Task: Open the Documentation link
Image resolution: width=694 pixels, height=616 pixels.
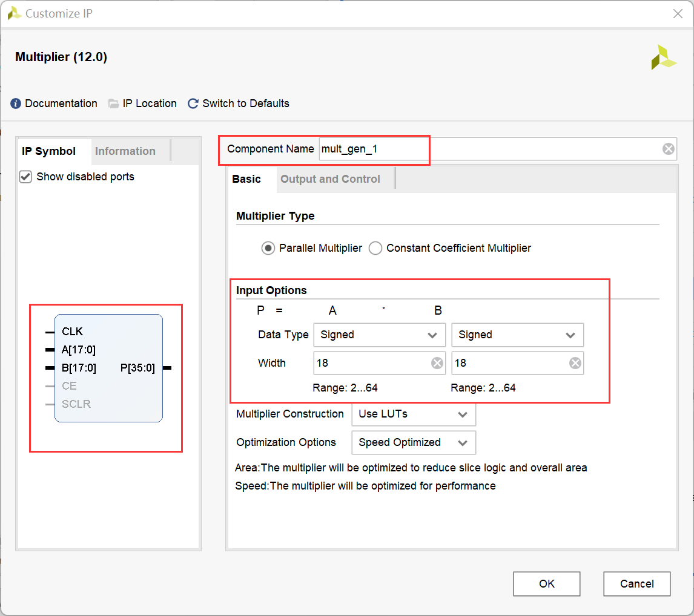Action: coord(61,103)
